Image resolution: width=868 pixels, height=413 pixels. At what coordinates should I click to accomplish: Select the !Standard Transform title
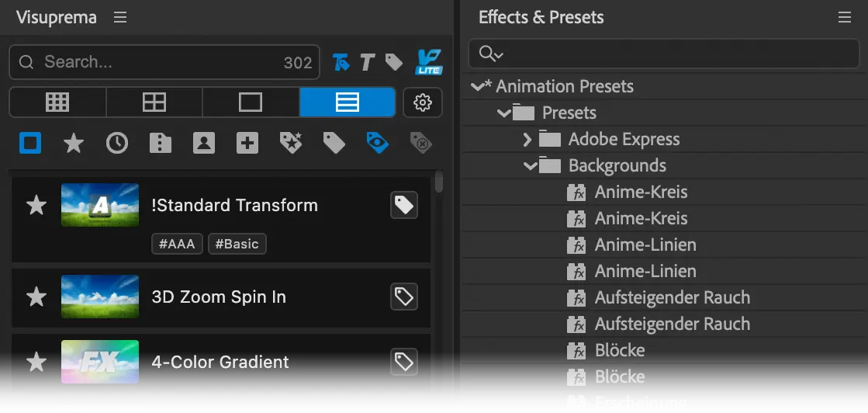point(235,205)
